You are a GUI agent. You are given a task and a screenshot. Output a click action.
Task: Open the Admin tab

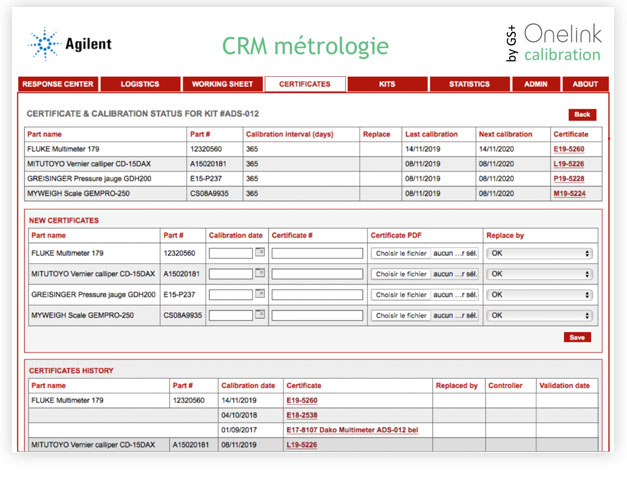[536, 84]
